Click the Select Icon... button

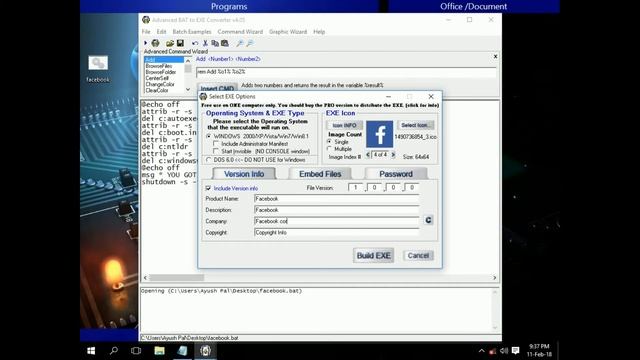click(x=415, y=125)
